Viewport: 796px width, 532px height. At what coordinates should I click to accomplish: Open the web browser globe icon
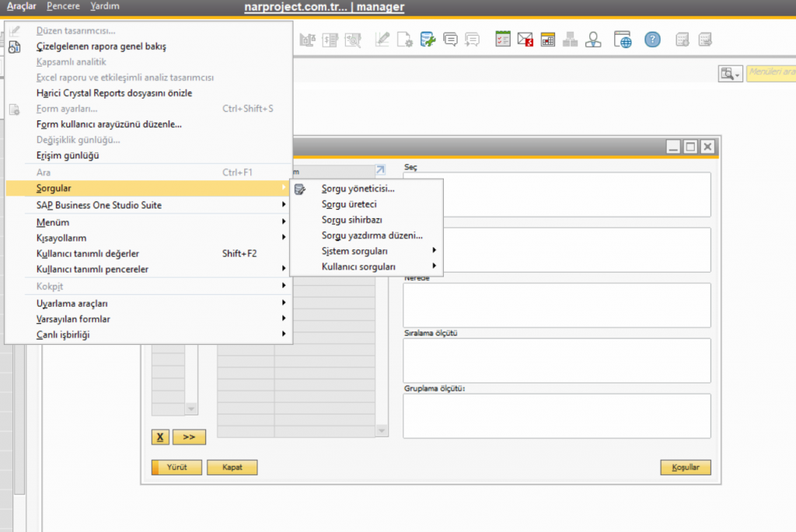pyautogui.click(x=622, y=40)
